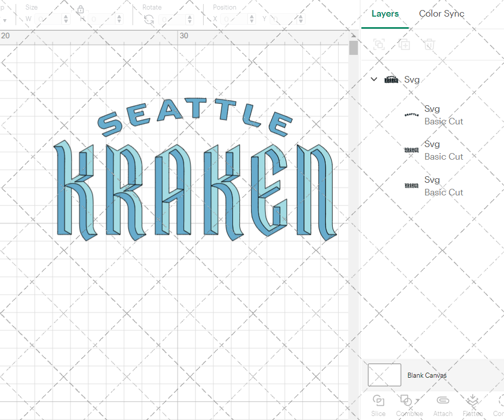Viewport: 504px width, 420px height.
Task: Click the Group icon in Layers panel
Action: coord(379,44)
